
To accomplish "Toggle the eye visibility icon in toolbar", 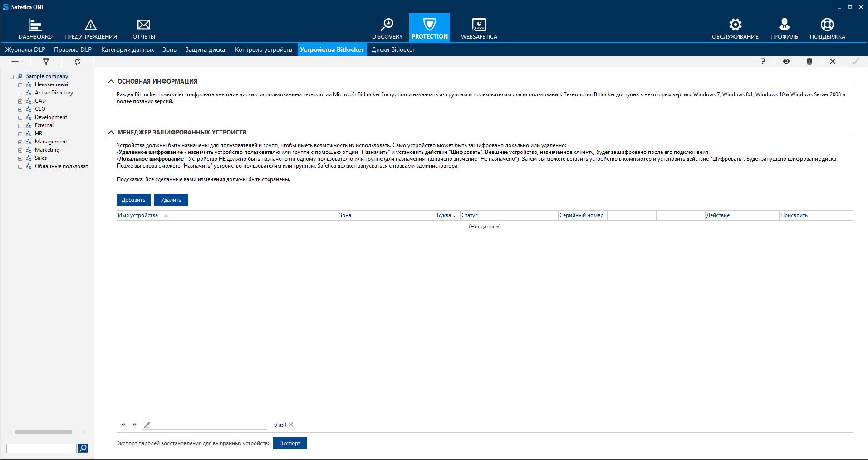I will coord(786,61).
